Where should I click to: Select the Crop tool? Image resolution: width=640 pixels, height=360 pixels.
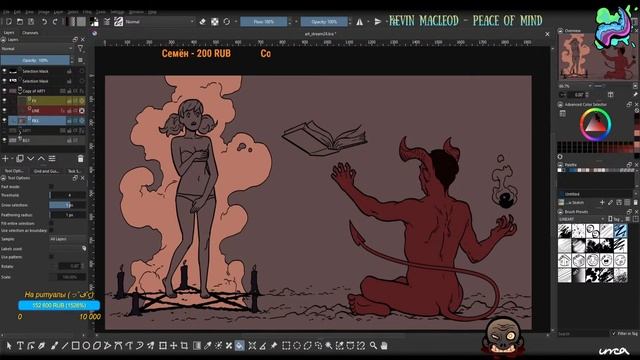184,346
